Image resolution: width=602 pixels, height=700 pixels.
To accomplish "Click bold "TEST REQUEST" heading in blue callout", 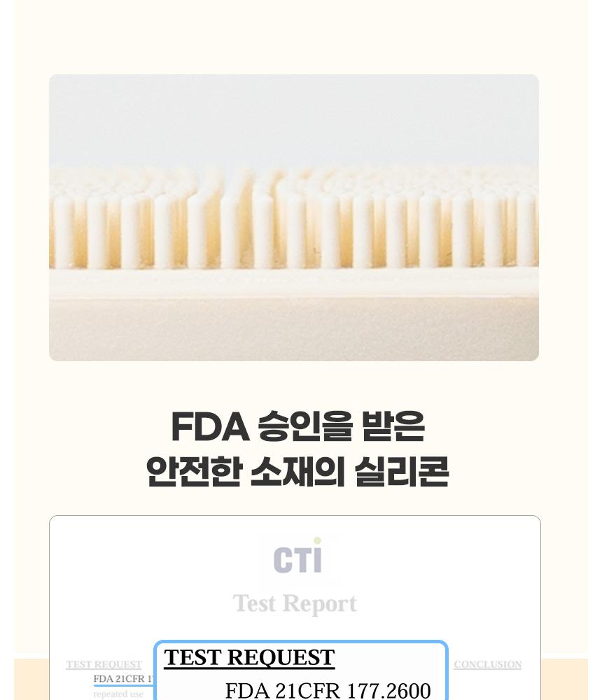I will (249, 658).
